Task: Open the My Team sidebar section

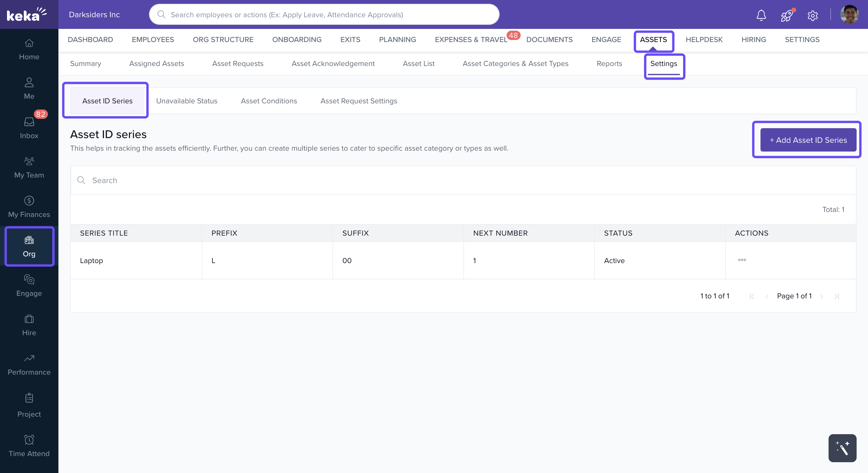Action: pos(29,167)
